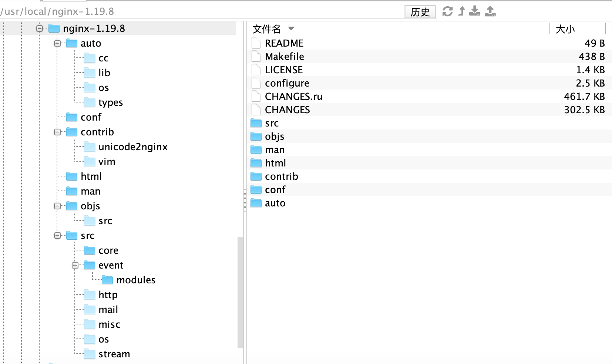Open the src folder in file list
Image resolution: width=612 pixels, height=364 pixels.
(265, 123)
